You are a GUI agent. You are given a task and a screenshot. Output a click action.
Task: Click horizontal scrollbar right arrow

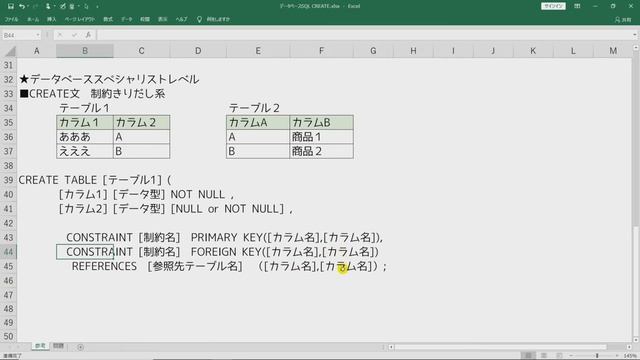[629, 347]
